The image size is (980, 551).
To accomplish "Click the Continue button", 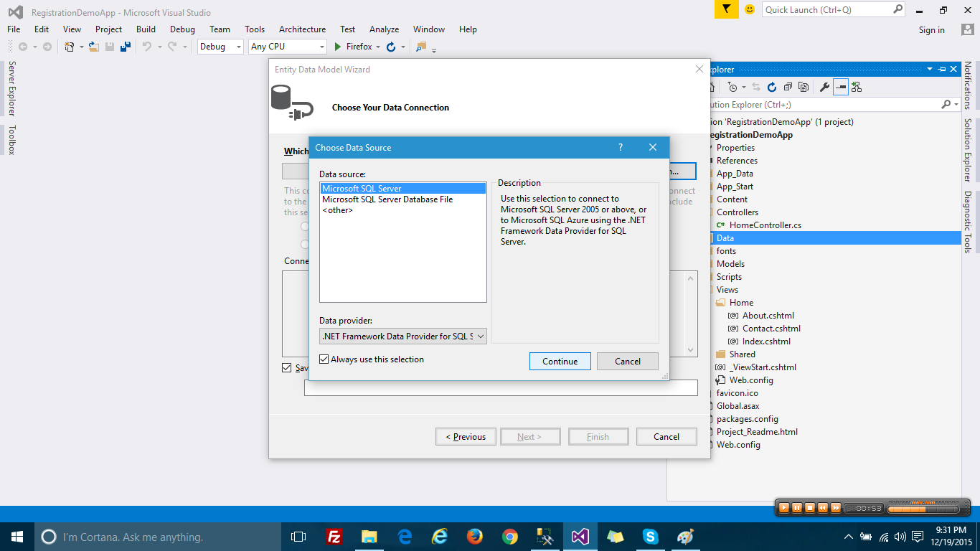I will [x=560, y=361].
